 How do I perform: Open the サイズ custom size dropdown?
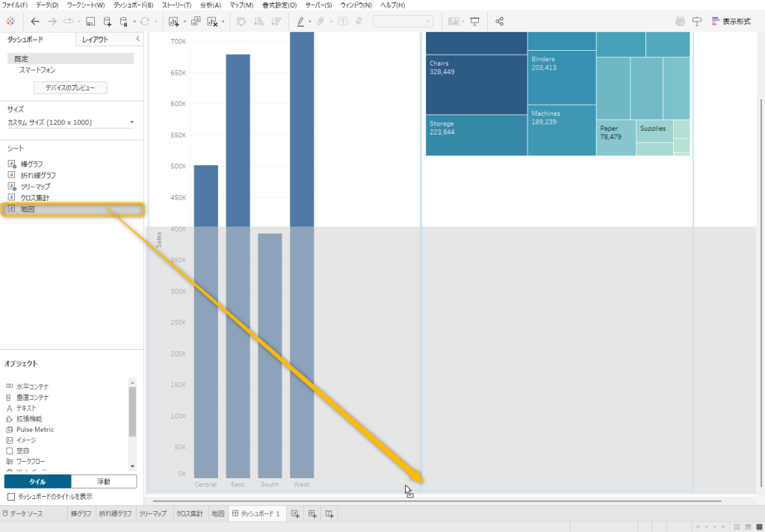click(71, 122)
